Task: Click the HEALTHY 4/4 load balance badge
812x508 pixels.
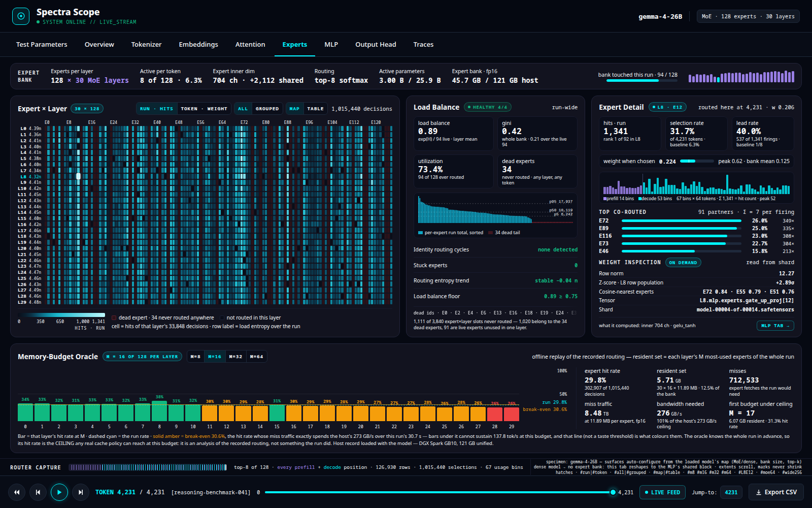Action: pyautogui.click(x=487, y=107)
